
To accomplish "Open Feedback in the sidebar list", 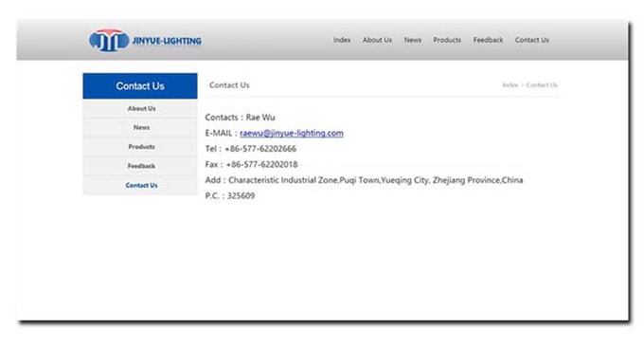I will point(140,166).
